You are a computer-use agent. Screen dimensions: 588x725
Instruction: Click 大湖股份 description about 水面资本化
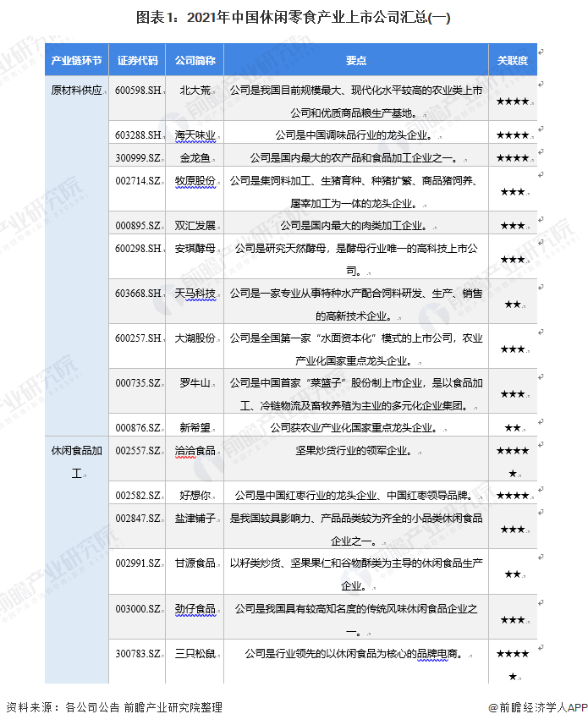click(356, 349)
